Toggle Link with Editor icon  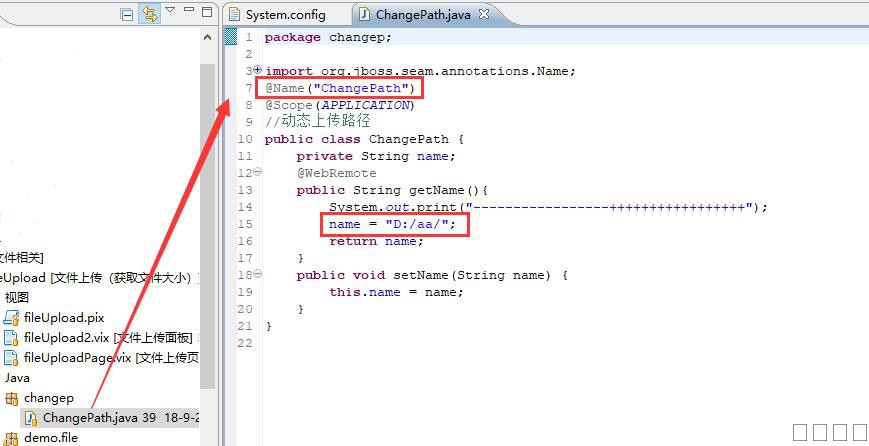(149, 14)
